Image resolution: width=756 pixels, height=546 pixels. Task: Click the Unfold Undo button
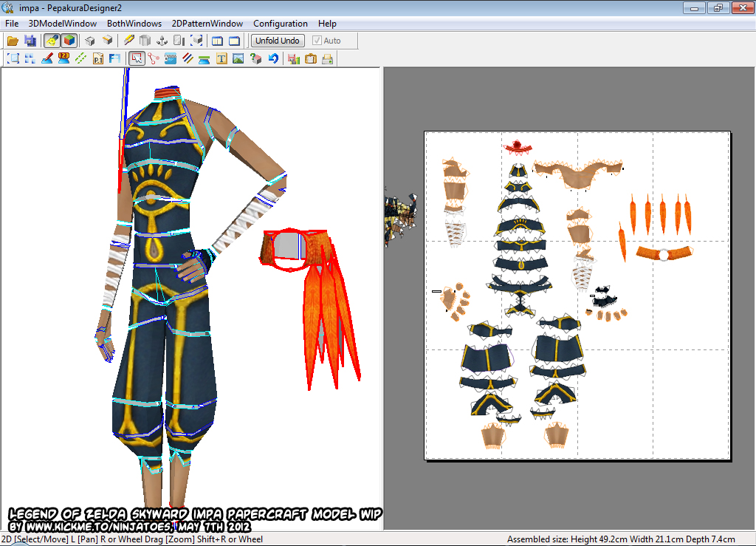[x=278, y=41]
